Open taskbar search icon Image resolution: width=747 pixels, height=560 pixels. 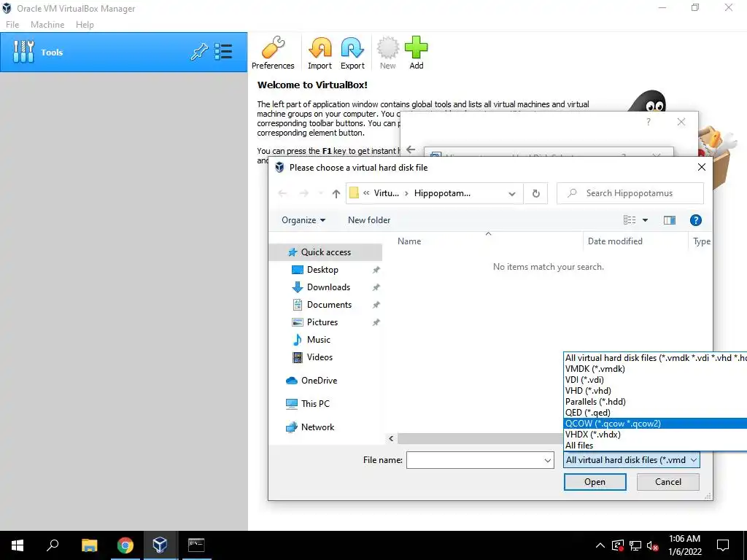coord(53,545)
